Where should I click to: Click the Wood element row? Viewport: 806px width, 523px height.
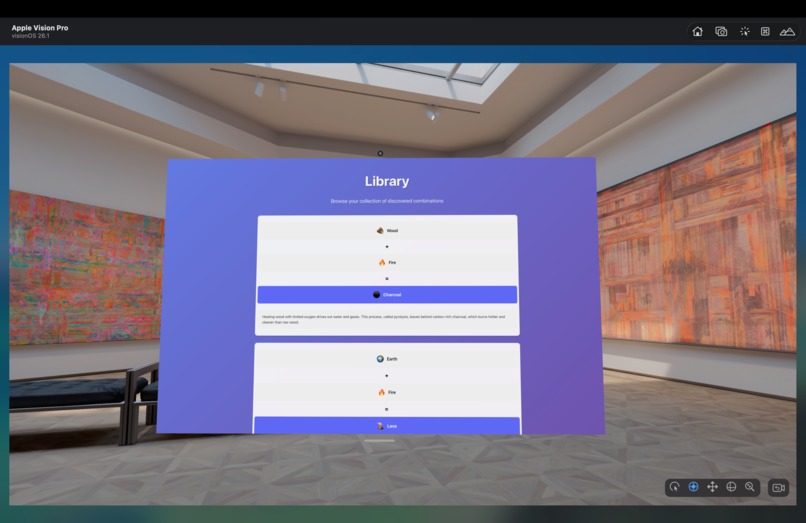coord(387,230)
